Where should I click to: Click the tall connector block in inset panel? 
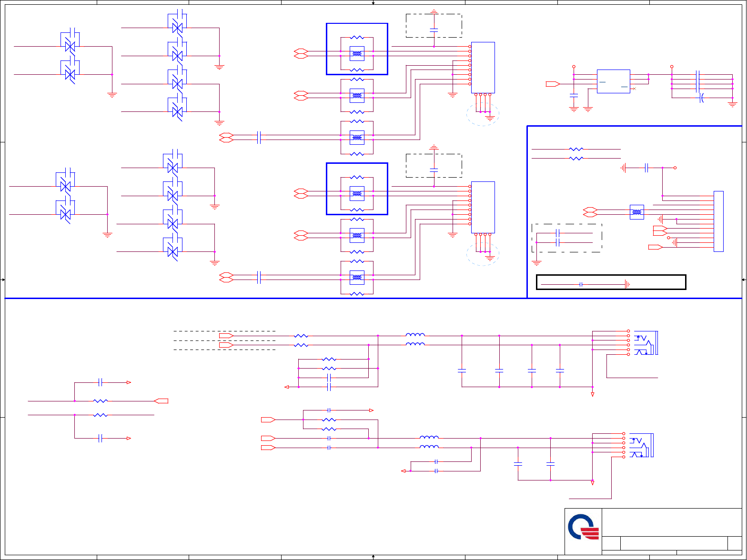(718, 221)
